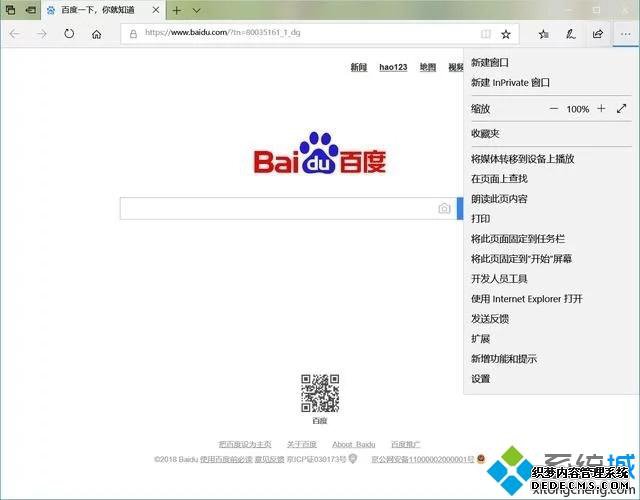Open 开发人员工具 from the menu
Image resolution: width=640 pixels, height=500 pixels.
(499, 279)
